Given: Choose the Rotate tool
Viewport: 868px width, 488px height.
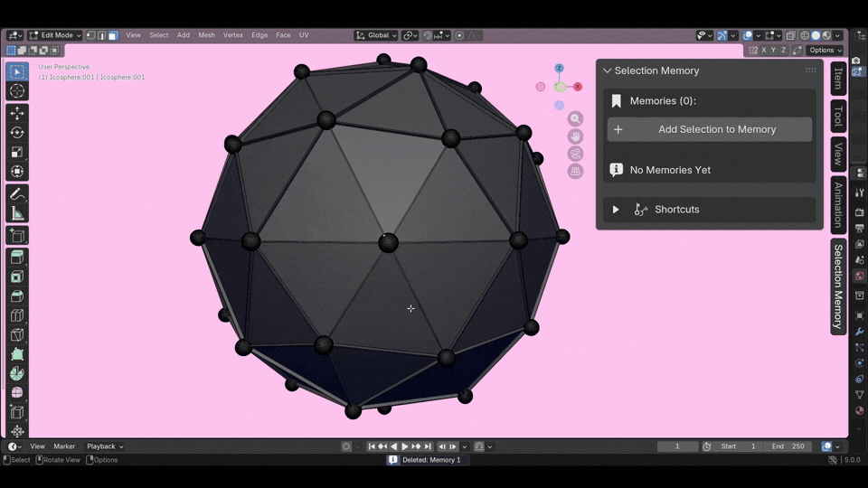Looking at the screenshot, I should pos(17,133).
